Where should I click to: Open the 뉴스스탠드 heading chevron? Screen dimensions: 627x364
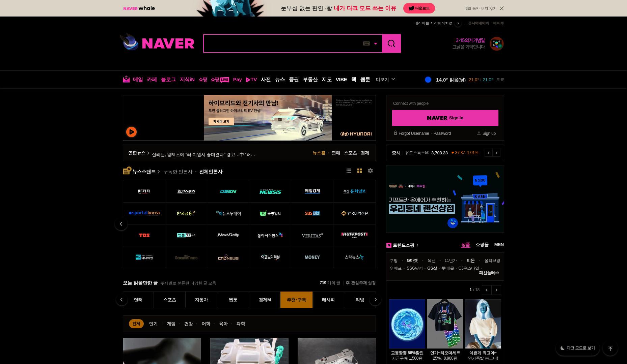click(159, 172)
